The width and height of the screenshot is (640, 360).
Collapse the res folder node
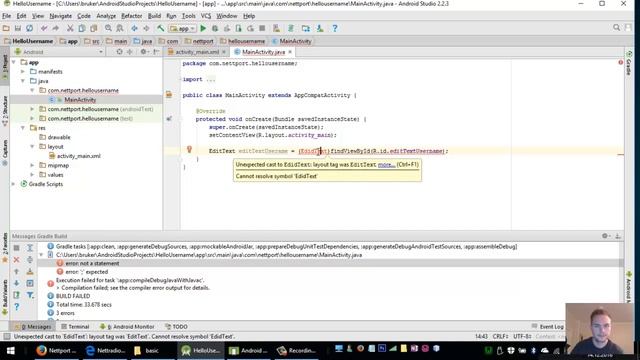coord(23,128)
